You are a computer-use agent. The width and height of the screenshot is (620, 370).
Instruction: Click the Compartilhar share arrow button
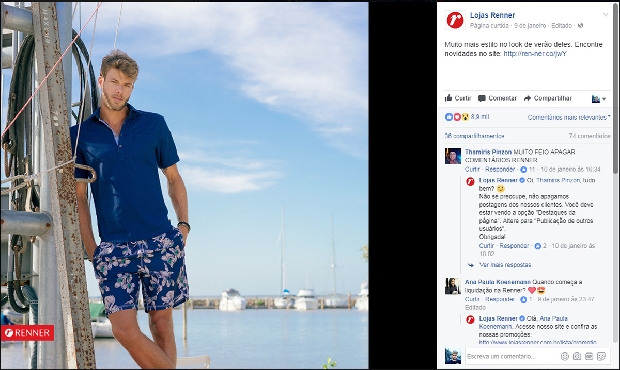(548, 98)
